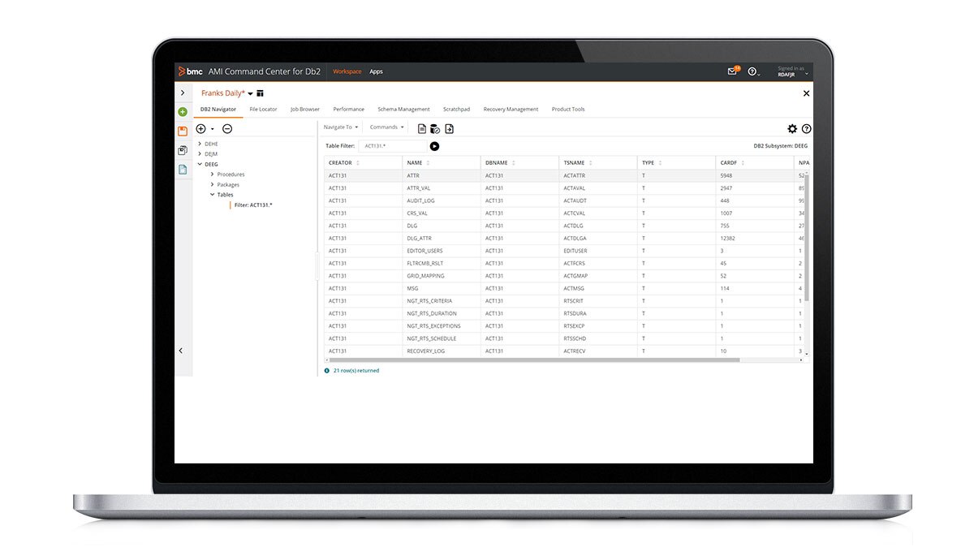Open the workspace layout icon beside Franks Daily
This screenshot has height=560, width=974.
tap(260, 93)
